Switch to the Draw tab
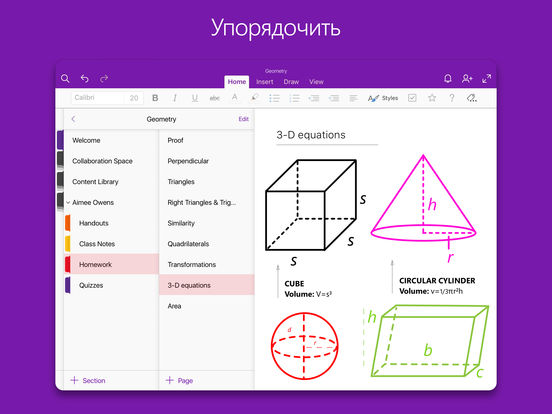The image size is (552, 414). point(291,82)
